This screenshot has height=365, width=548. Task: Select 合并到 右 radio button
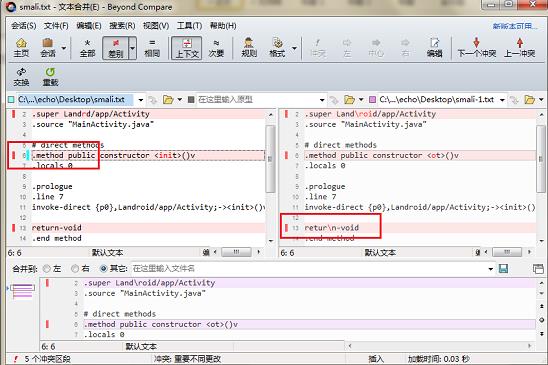(75, 269)
